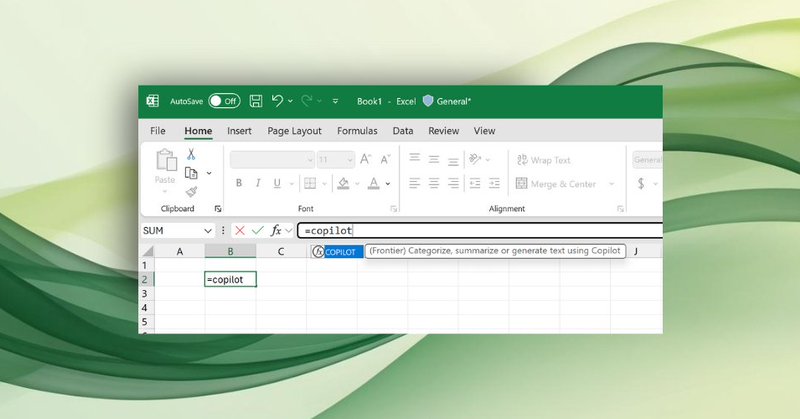
Task: Decrease the cell indent
Action: pyautogui.click(x=475, y=183)
